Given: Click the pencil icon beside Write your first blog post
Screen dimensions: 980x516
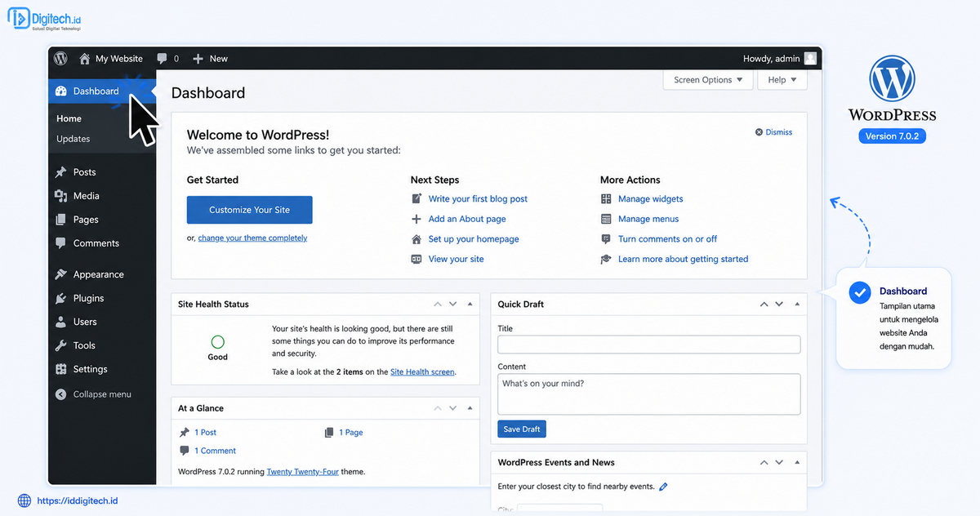Looking at the screenshot, I should click(416, 198).
